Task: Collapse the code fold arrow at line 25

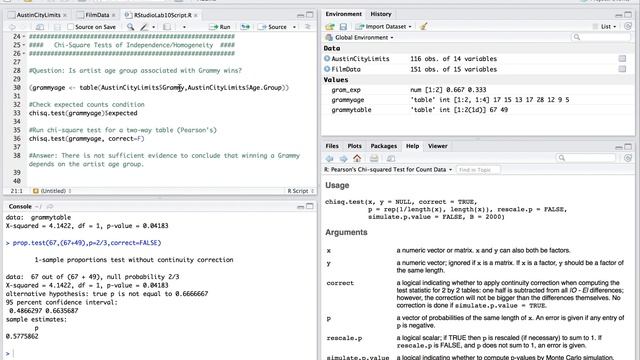Action: tap(24, 45)
